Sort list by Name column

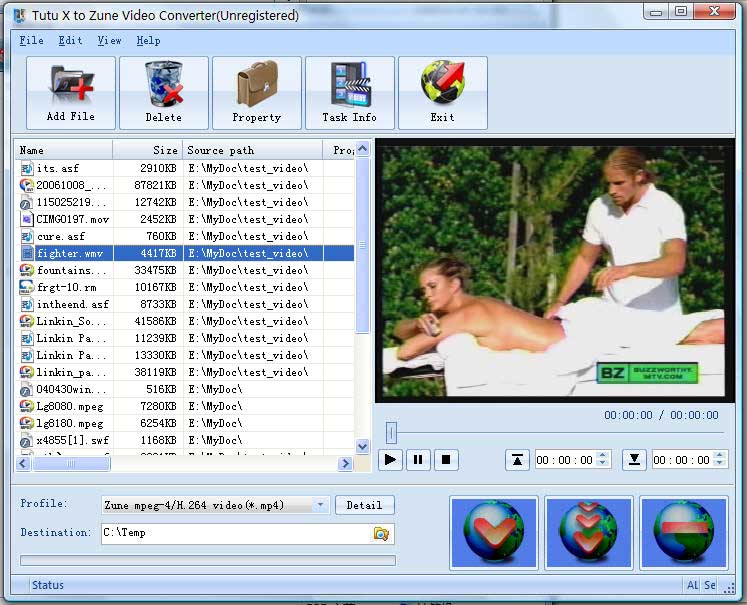[x=64, y=150]
